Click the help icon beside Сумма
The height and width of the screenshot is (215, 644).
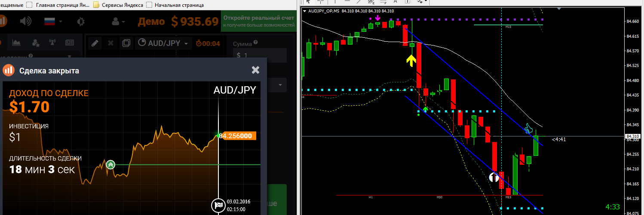click(x=255, y=42)
